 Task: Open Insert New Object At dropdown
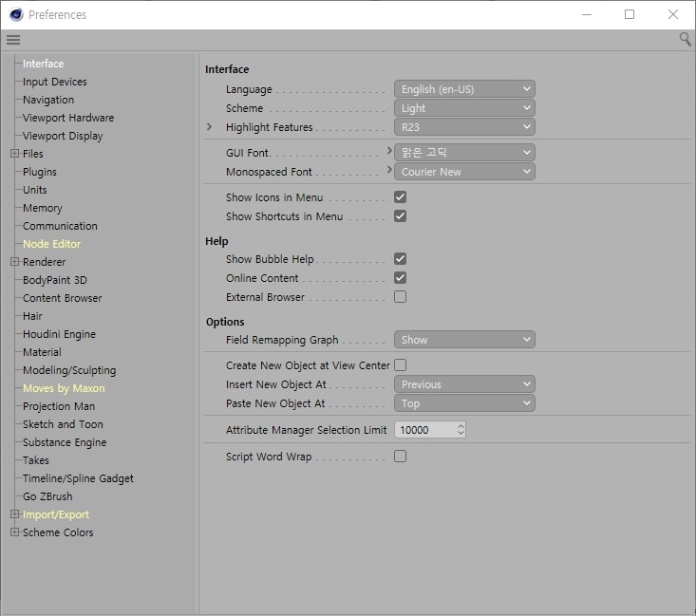[464, 384]
